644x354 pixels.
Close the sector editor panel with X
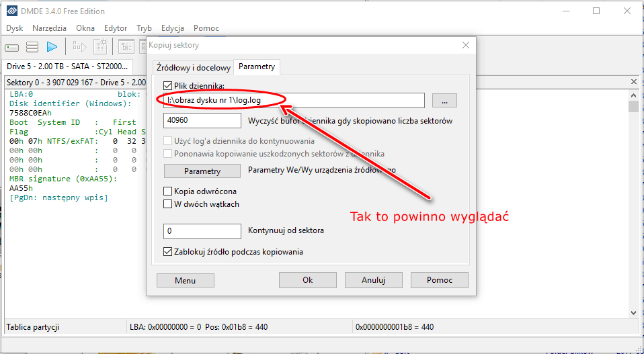(x=633, y=82)
